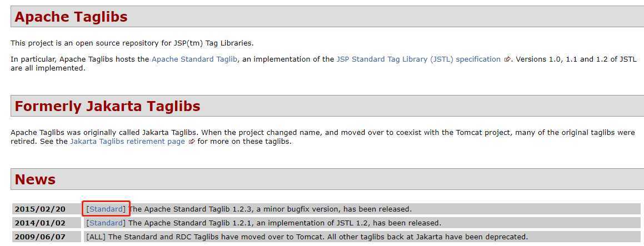Open [Standard] link in the 2014/01/02 news row
This screenshot has height=246, width=644.
(x=106, y=223)
